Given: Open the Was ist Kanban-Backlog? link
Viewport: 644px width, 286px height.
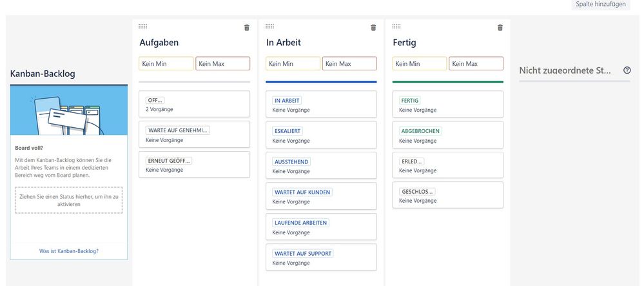Looking at the screenshot, I should tap(69, 251).
